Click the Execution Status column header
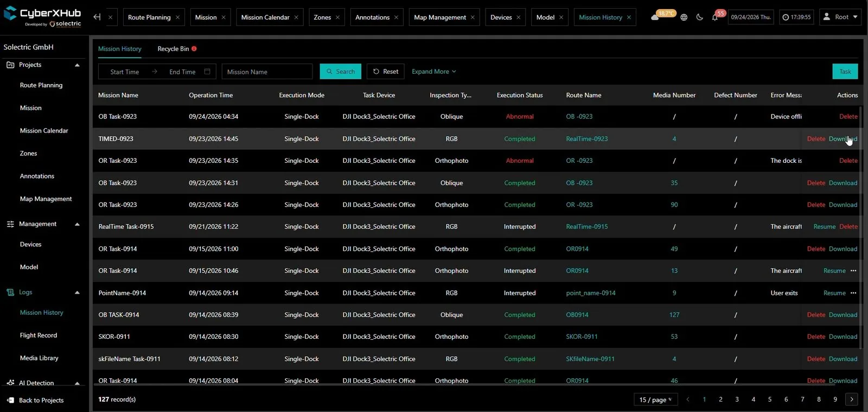 tap(519, 96)
